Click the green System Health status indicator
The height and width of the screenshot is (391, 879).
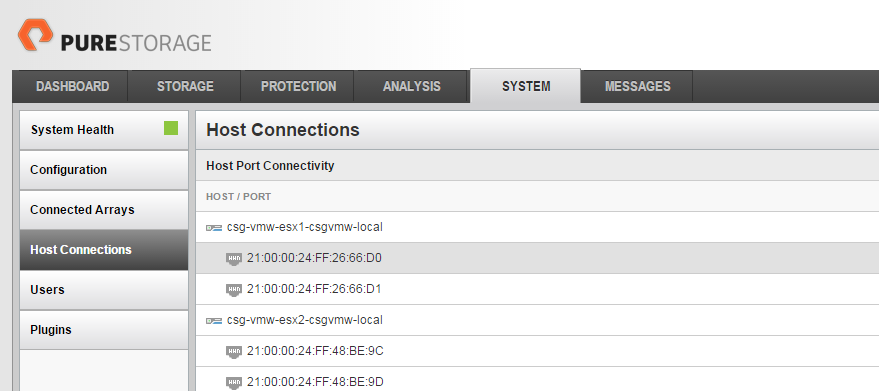171,128
